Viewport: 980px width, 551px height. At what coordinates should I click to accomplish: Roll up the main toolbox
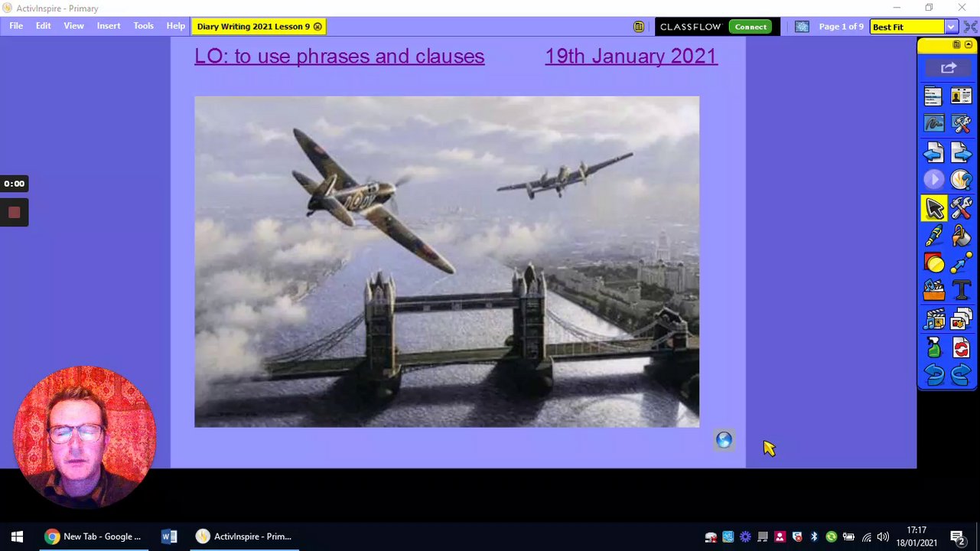tap(969, 45)
